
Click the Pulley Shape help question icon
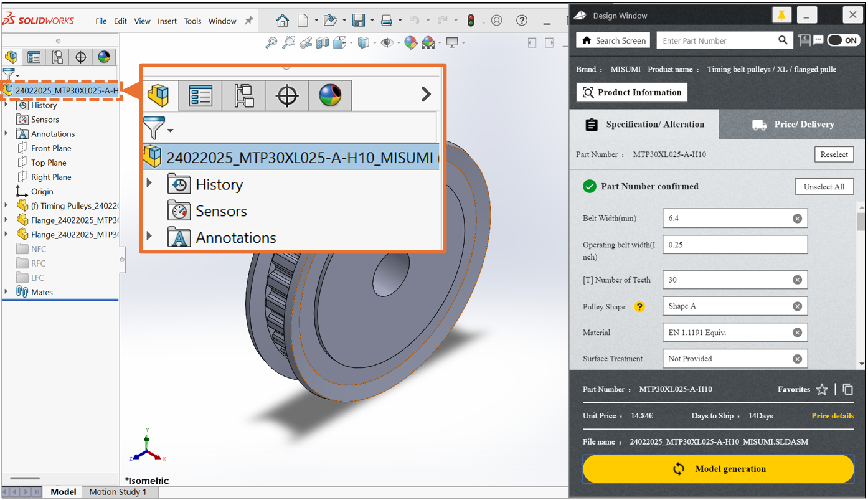point(639,306)
